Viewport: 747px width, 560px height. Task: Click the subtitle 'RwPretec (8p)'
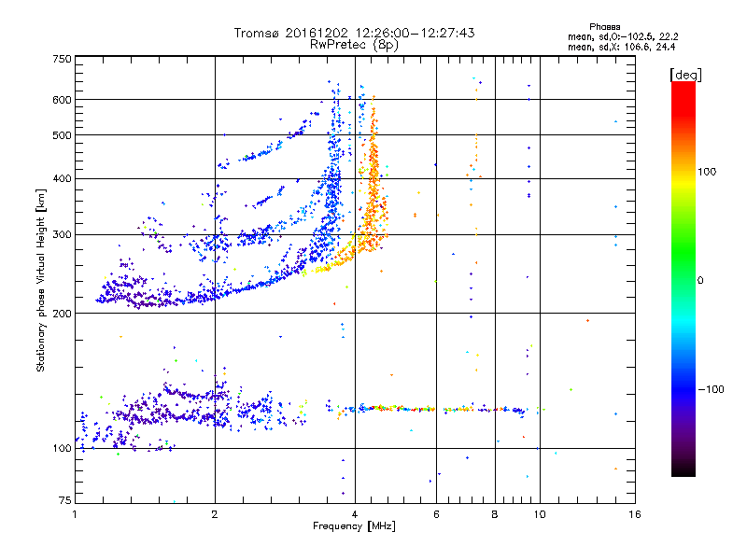(354, 45)
